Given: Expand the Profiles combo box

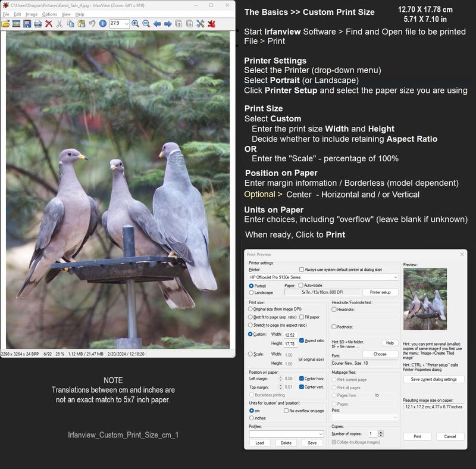Looking at the screenshot, I should point(320,434).
